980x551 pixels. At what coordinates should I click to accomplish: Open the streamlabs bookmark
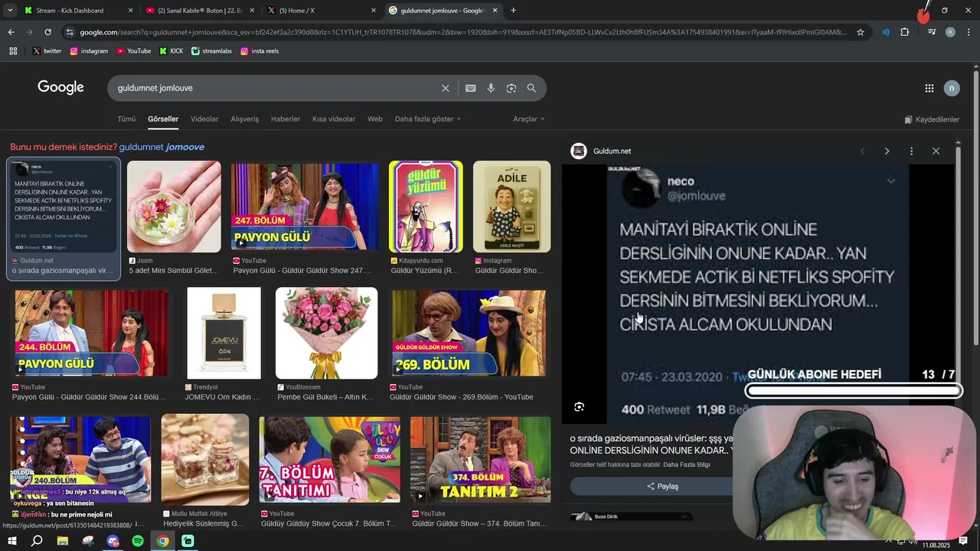tap(211, 51)
